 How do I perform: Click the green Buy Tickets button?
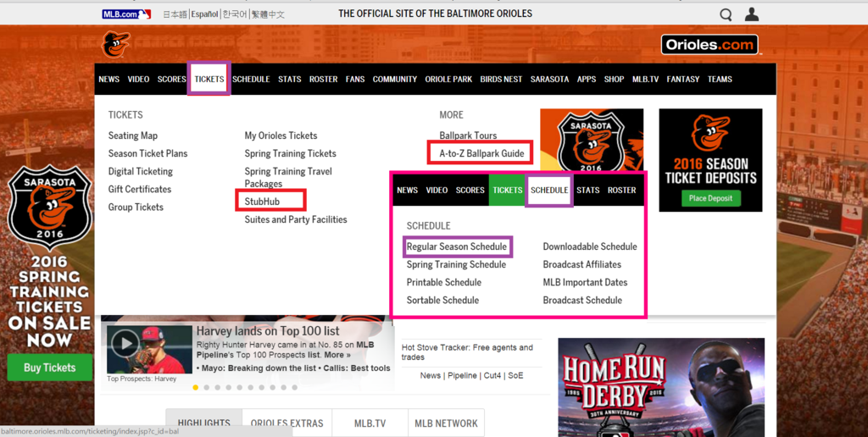(50, 368)
